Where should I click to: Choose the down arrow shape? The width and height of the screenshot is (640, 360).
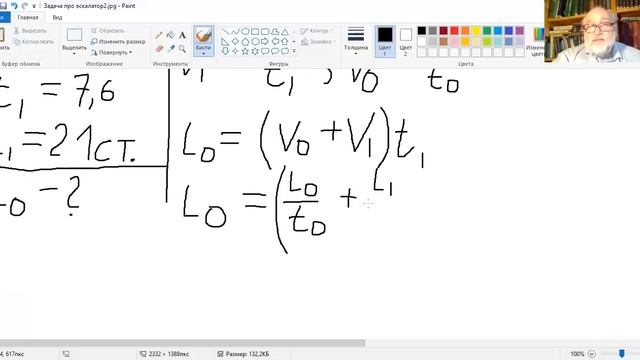225,51
